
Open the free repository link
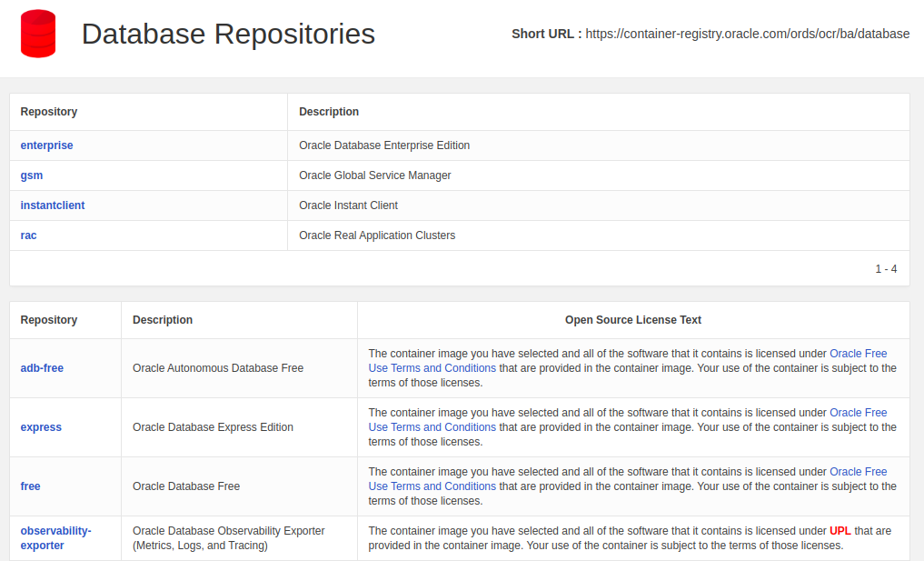tap(31, 486)
